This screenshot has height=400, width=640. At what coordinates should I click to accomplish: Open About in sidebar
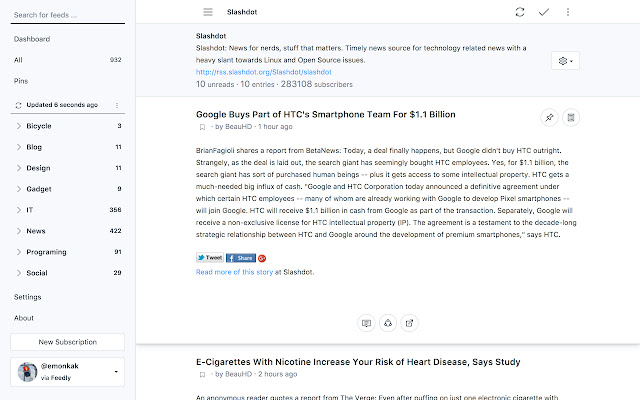(24, 318)
